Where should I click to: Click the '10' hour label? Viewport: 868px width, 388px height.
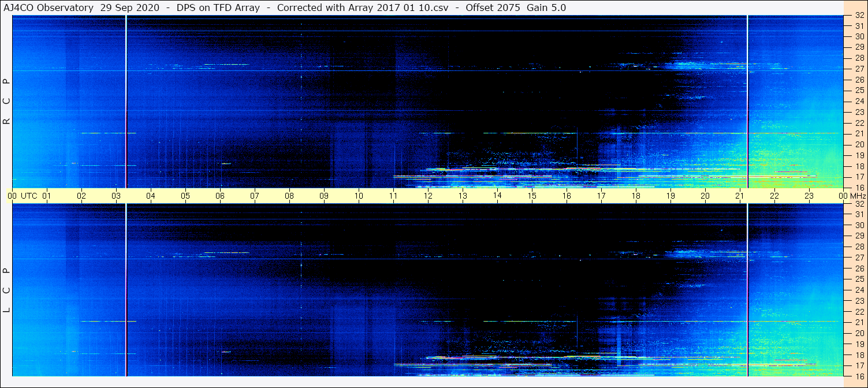359,196
